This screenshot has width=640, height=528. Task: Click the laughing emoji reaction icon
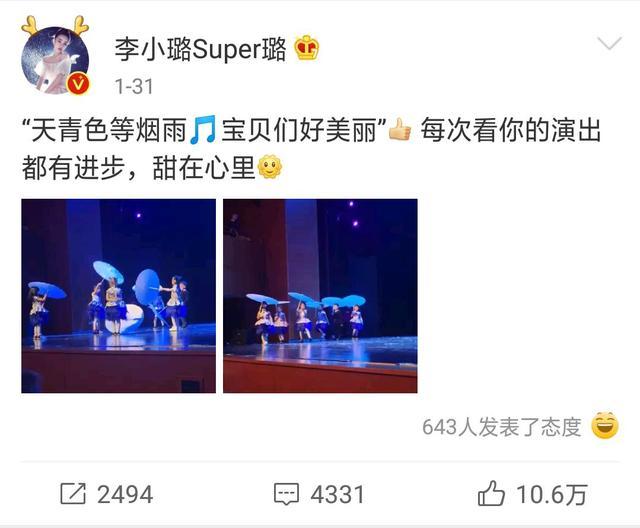pos(605,426)
